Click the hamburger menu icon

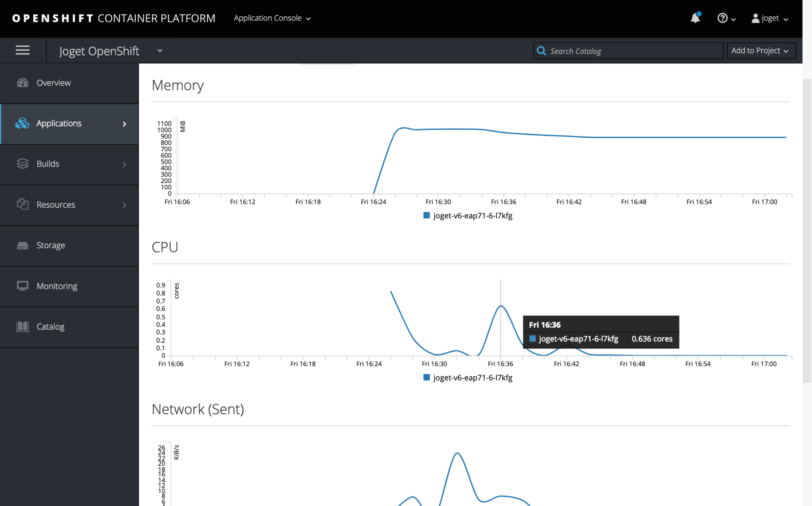[x=23, y=50]
